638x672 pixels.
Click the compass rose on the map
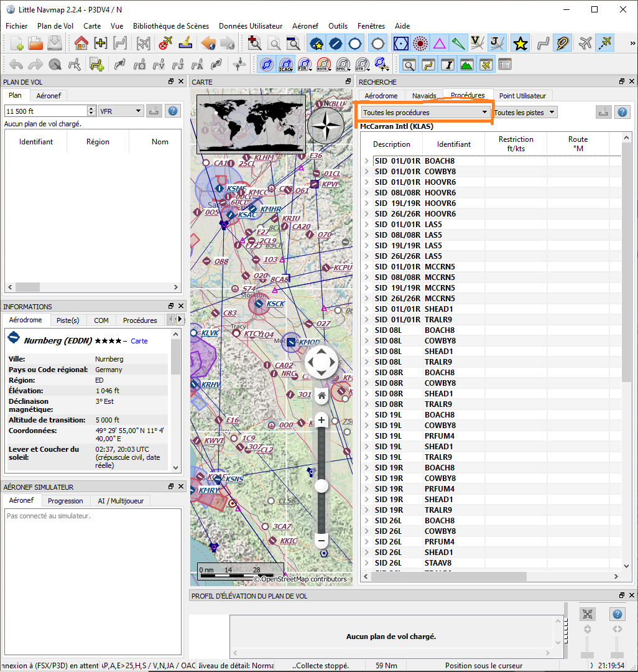325,126
